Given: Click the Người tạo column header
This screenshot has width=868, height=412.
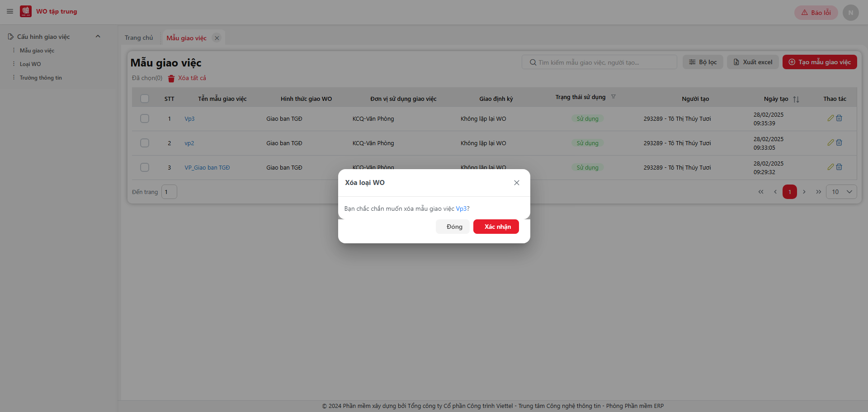Looking at the screenshot, I should pos(695,99).
